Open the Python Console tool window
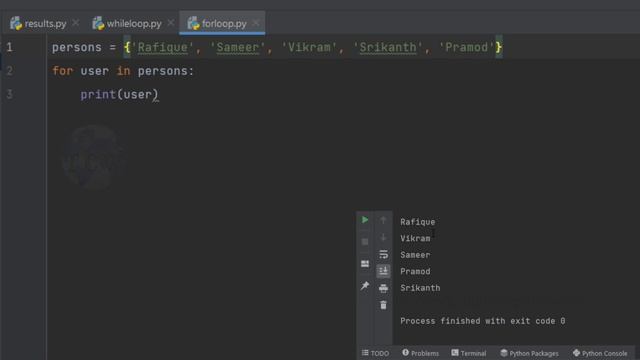This screenshot has width=640, height=360. (x=600, y=353)
